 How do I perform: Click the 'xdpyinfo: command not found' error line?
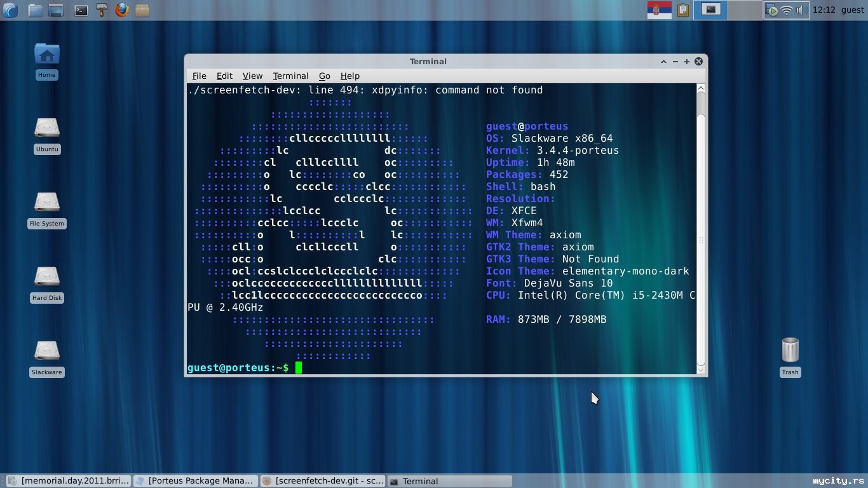click(365, 90)
